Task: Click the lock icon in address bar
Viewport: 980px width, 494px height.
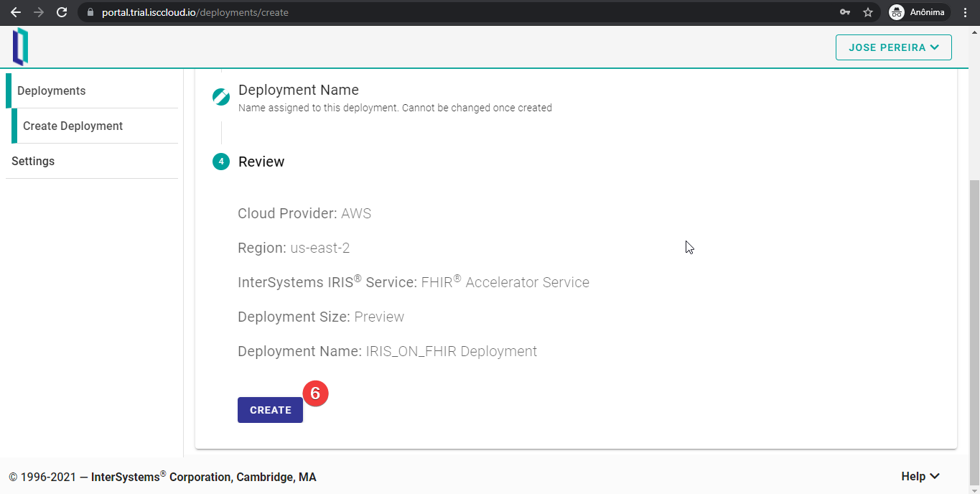Action: pos(90,12)
